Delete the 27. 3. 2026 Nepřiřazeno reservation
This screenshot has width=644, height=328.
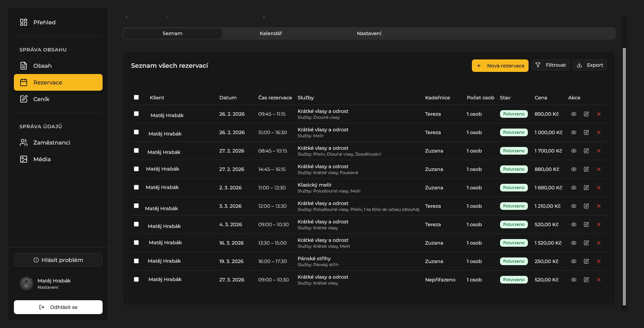pos(599,280)
